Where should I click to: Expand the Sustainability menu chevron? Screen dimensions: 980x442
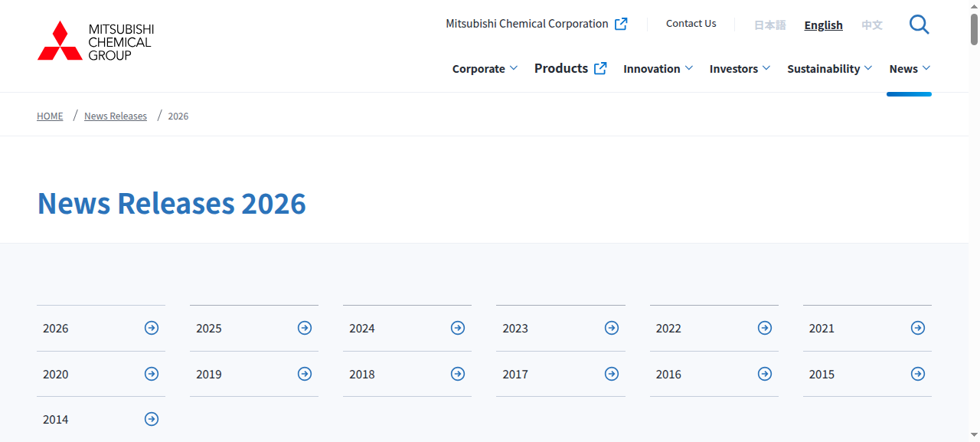coord(868,68)
